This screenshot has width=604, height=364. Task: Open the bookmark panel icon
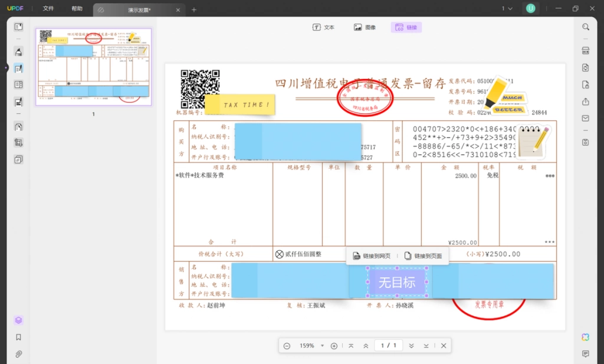(18, 337)
